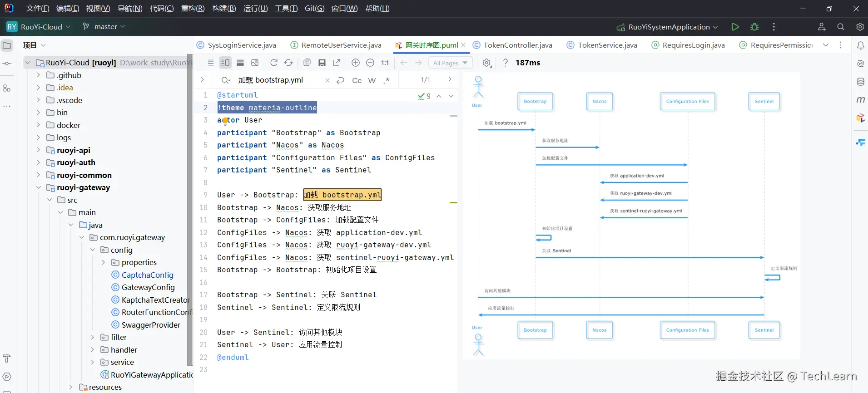Open the AI assistant tool window
Viewport: 868px width, 393px height.
(x=860, y=64)
